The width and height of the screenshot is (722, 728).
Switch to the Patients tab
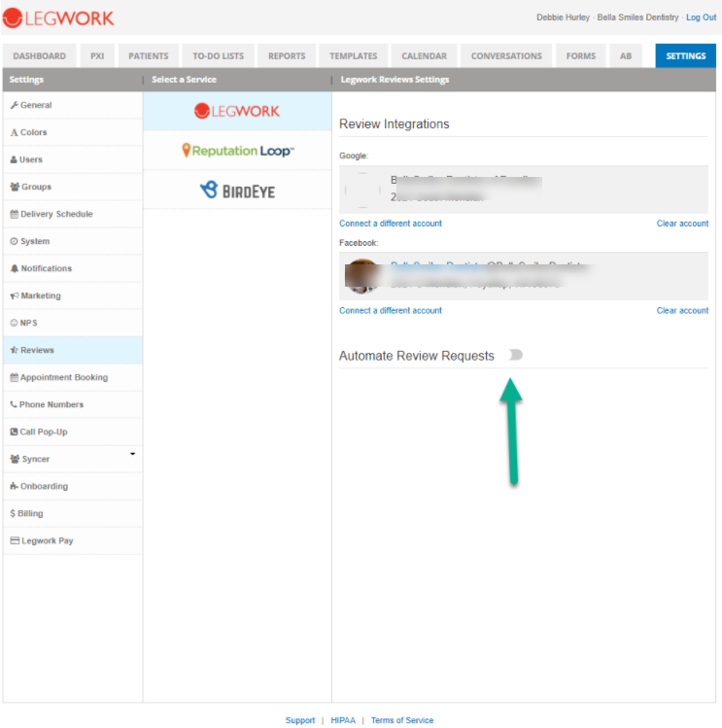[x=148, y=56]
